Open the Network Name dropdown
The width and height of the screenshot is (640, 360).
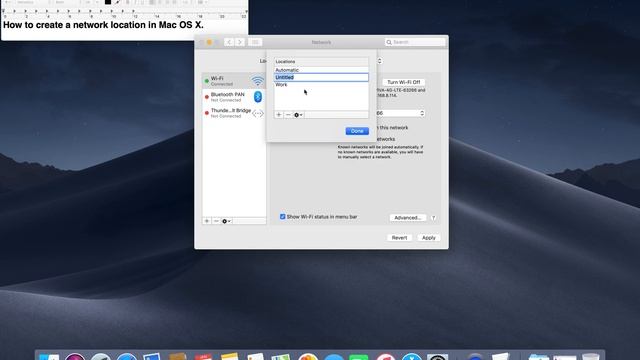pos(422,113)
